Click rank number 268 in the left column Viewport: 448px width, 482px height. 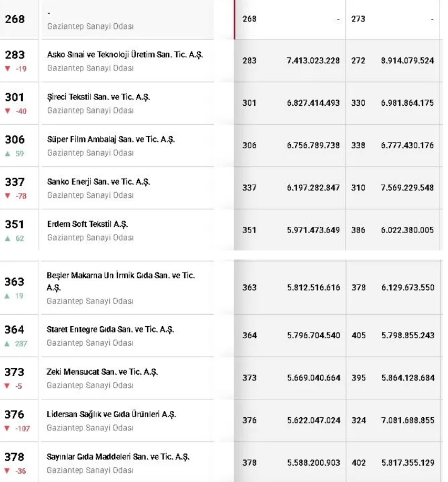click(15, 19)
